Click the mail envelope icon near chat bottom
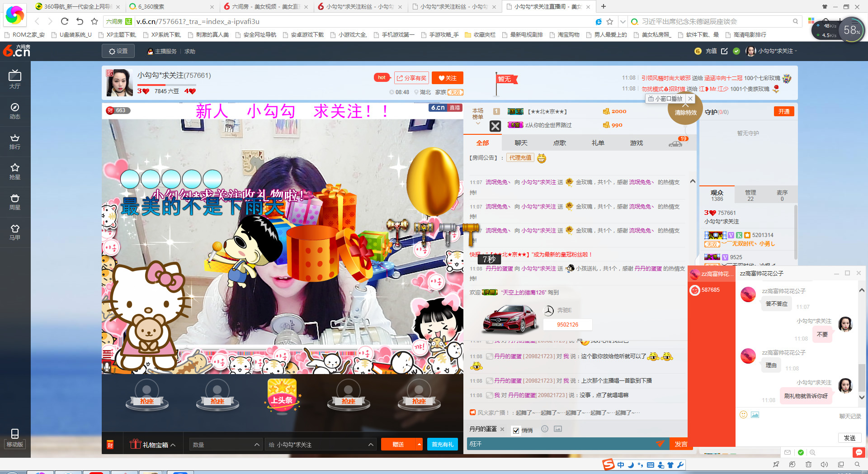 788,452
